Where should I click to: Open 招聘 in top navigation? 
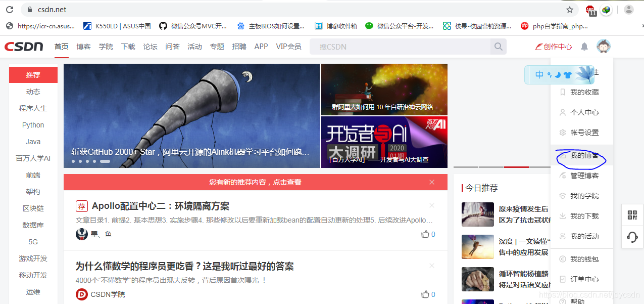point(239,47)
